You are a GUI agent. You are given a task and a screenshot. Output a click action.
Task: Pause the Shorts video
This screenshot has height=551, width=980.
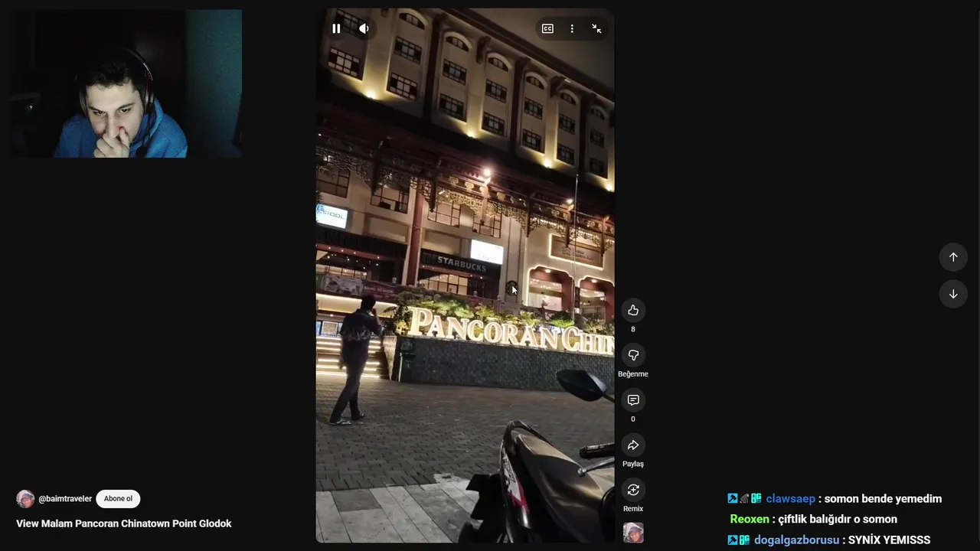[336, 28]
